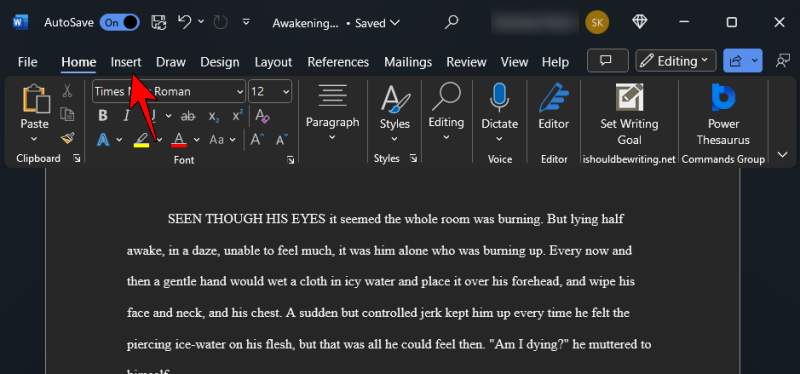Click the Format Painter brush icon
Viewport: 800px width, 374px height.
click(x=67, y=138)
